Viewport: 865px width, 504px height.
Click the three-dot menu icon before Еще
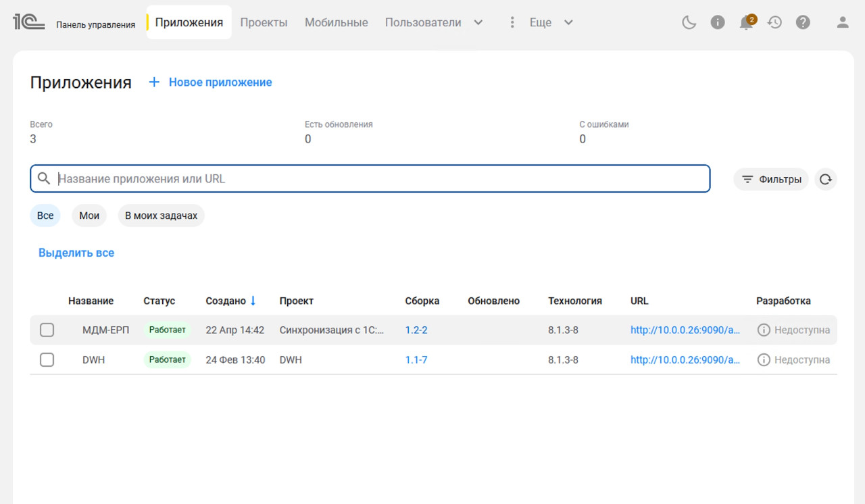pyautogui.click(x=512, y=22)
